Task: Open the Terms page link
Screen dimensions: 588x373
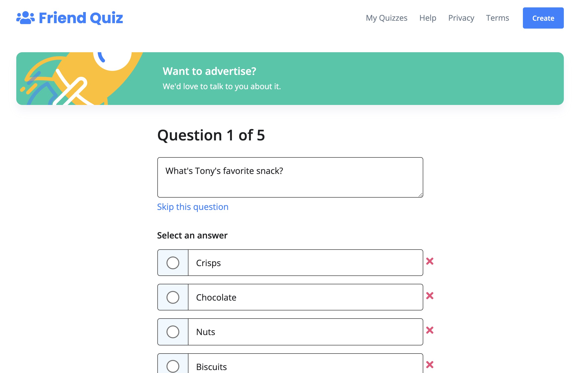Action: (497, 18)
